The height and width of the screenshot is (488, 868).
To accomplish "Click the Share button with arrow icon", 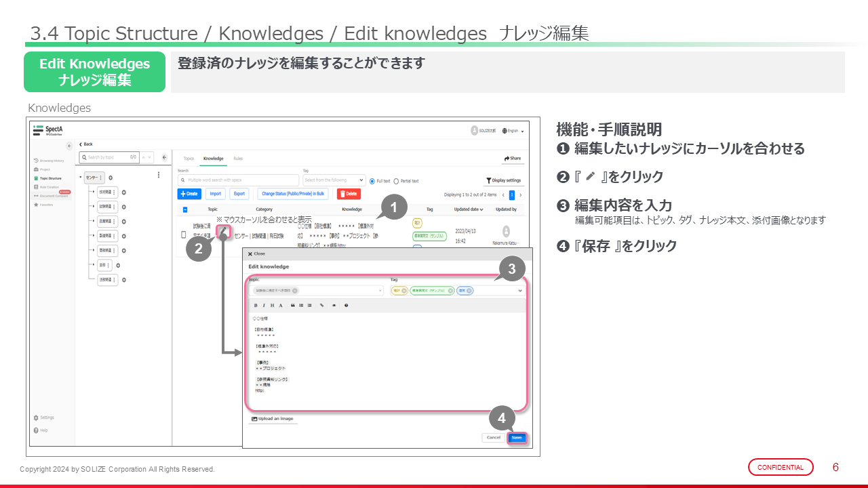I will click(513, 158).
